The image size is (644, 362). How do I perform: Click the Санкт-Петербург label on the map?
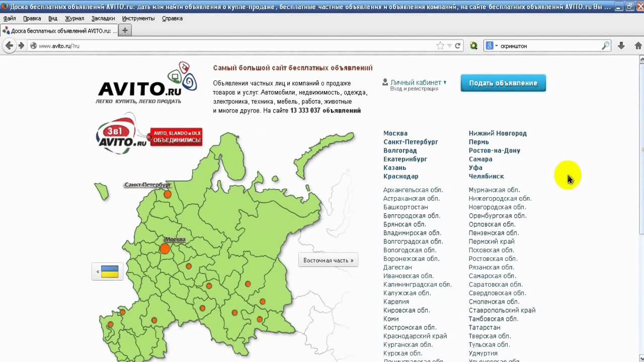point(147,185)
